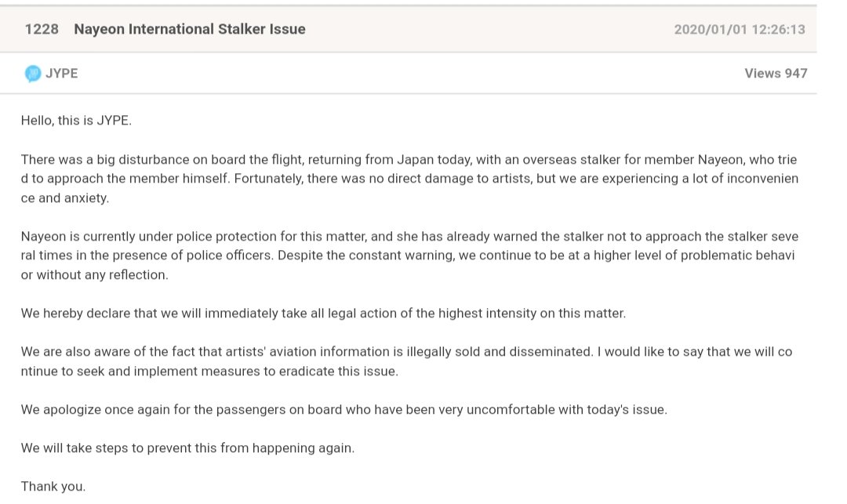Click the Views 947 counter
This screenshot has width=847, height=504.
point(776,74)
